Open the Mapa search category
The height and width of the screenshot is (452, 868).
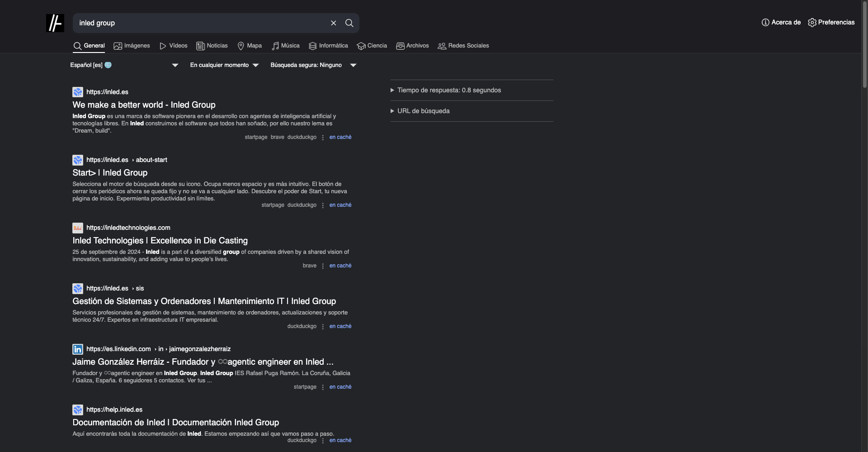250,46
